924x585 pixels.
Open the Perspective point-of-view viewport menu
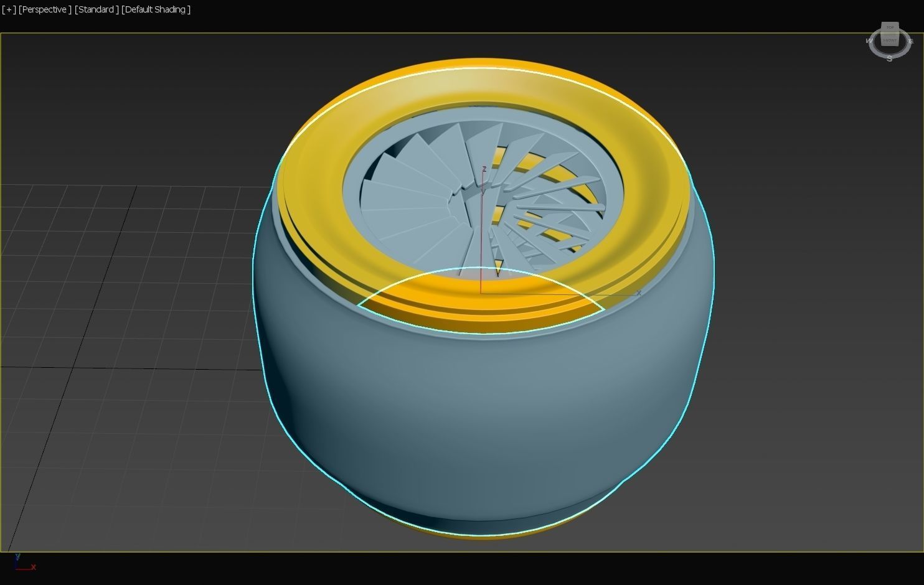coord(44,9)
